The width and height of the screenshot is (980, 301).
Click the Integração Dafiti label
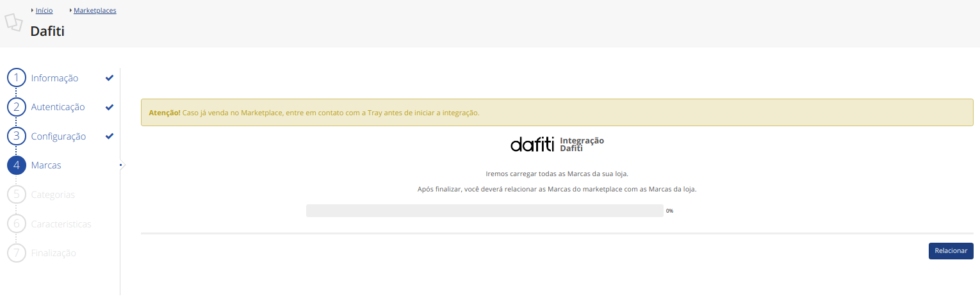[582, 144]
